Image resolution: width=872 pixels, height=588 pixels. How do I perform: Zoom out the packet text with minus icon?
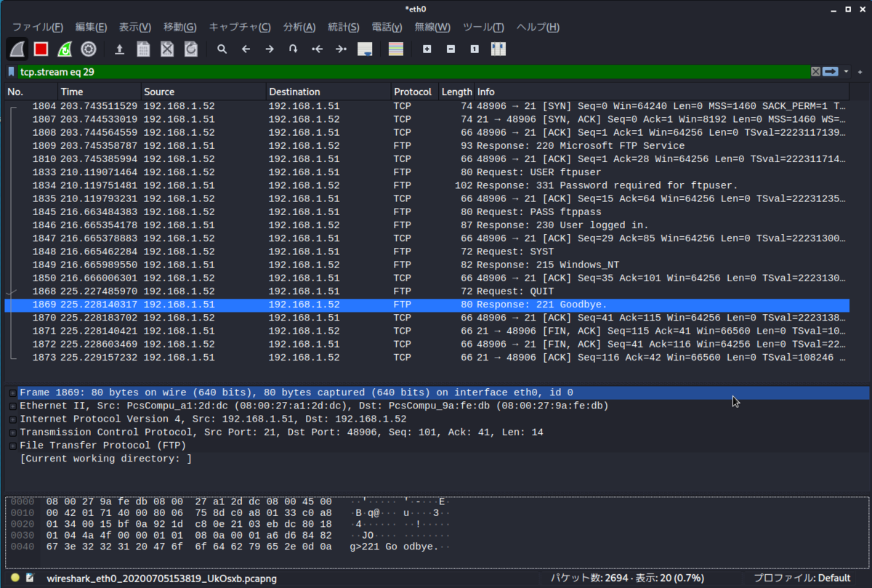coord(451,49)
